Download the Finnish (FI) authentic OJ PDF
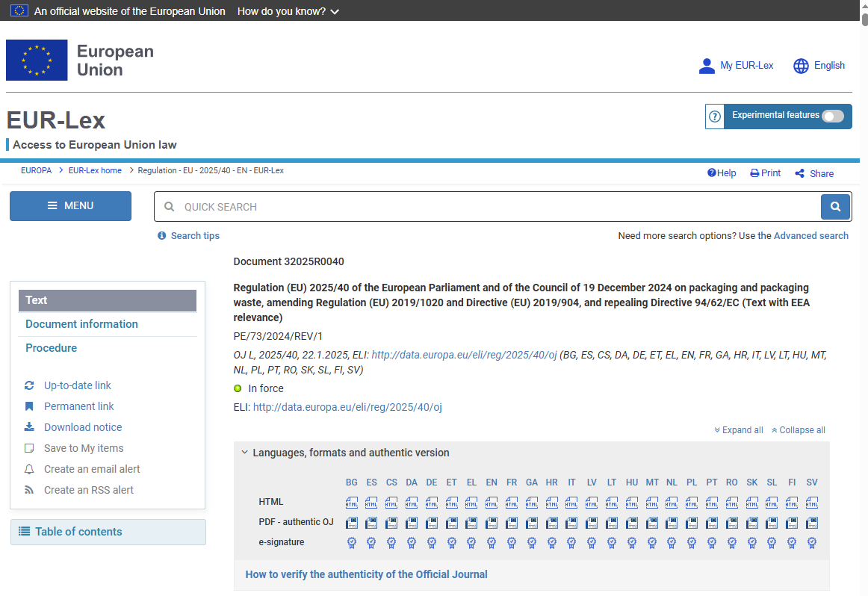The width and height of the screenshot is (868, 596). coord(792,522)
